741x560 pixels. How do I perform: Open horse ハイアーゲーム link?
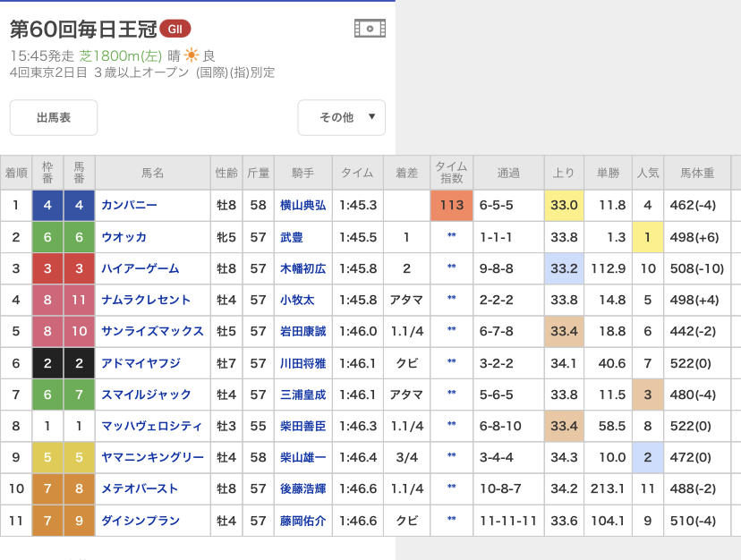pyautogui.click(x=140, y=268)
